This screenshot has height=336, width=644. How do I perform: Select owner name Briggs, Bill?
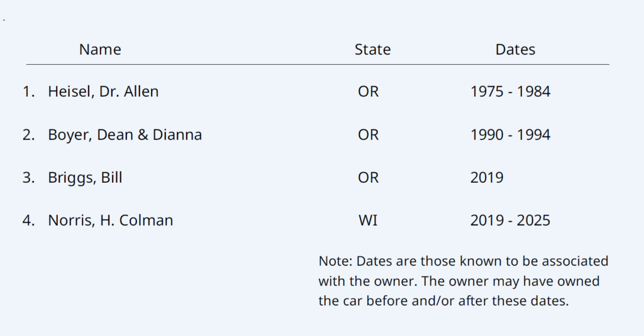[85, 178]
